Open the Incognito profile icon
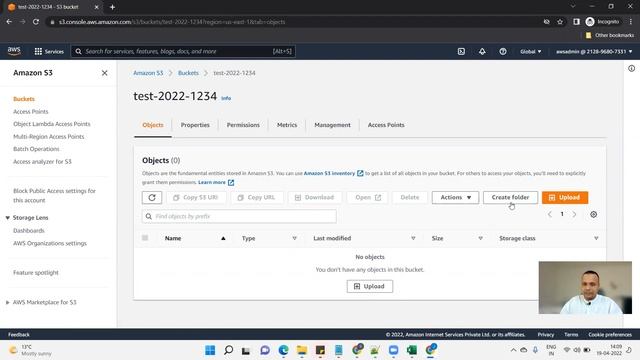 602,22
